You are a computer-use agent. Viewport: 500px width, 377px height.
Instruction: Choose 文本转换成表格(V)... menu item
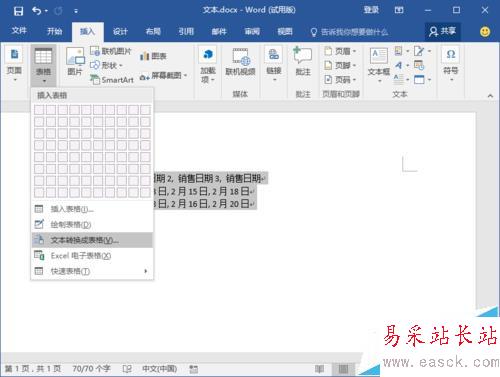tap(92, 240)
